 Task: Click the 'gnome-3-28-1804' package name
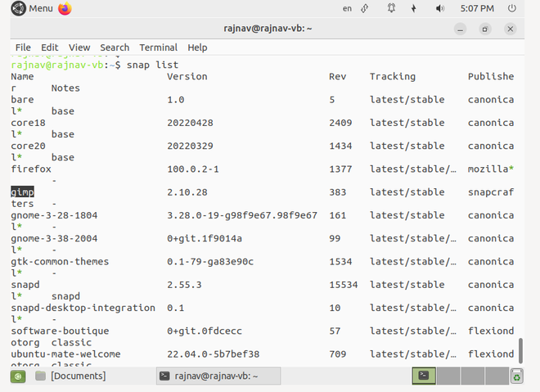54,215
